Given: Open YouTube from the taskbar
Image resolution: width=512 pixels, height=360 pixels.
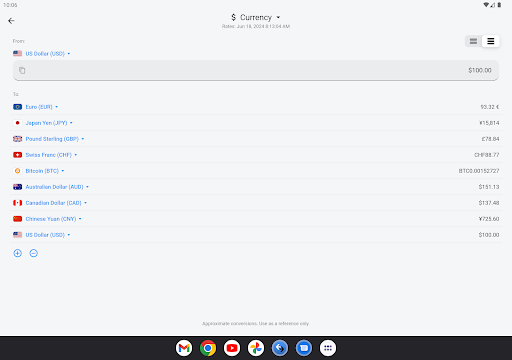Looking at the screenshot, I should click(x=232, y=348).
